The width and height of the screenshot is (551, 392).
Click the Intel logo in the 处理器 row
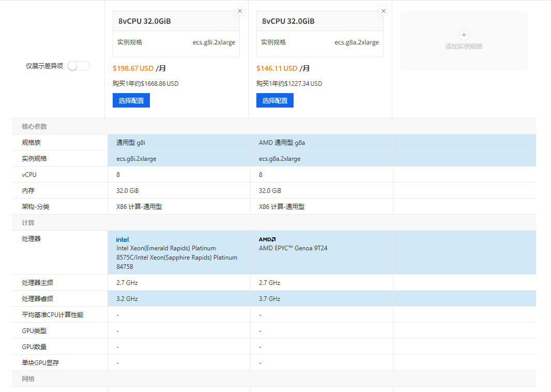[123, 239]
